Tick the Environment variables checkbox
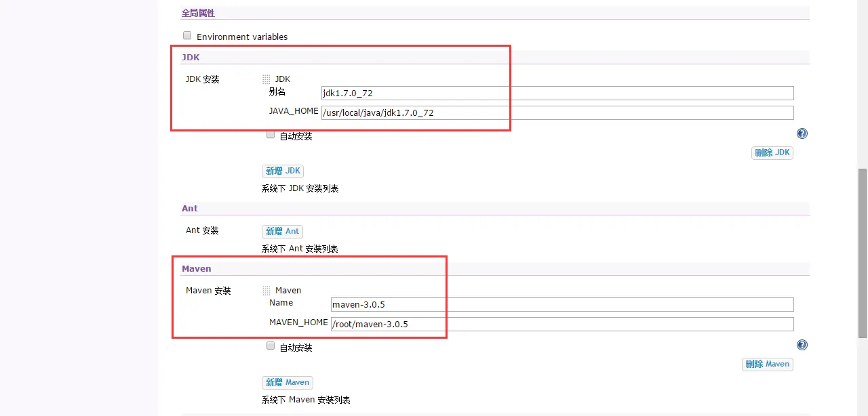This screenshot has width=868, height=416. click(187, 35)
